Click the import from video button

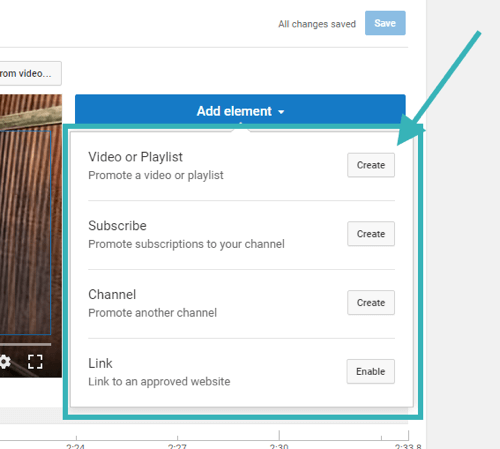pyautogui.click(x=30, y=73)
